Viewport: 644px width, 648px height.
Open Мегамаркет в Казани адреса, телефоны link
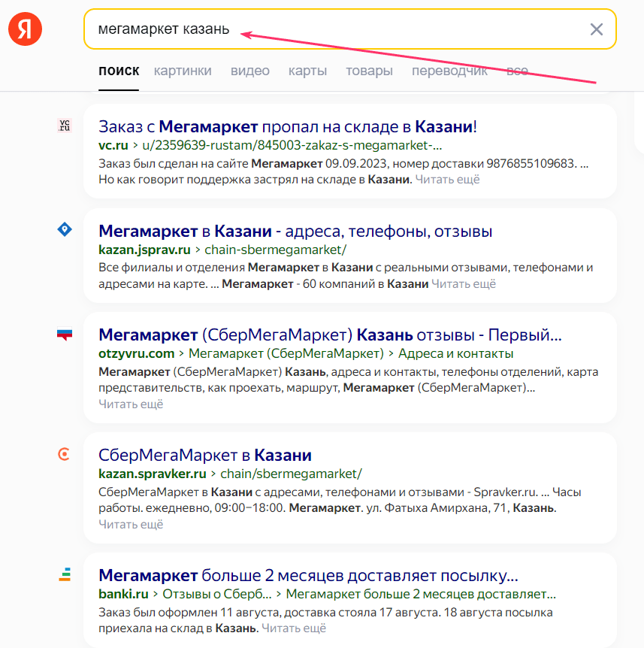(x=295, y=231)
